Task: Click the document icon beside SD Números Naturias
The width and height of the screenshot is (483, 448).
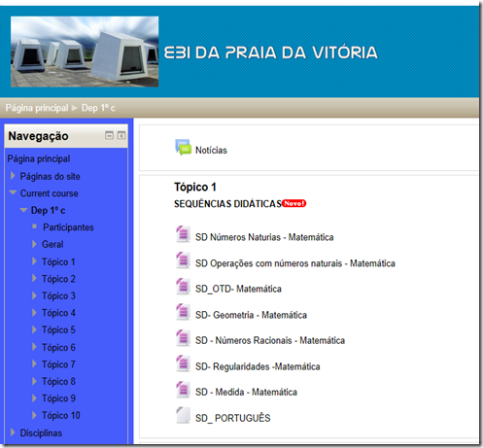Action: (183, 234)
